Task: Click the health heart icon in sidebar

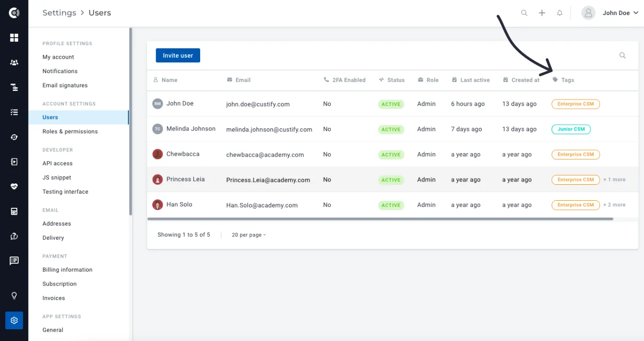Action: (14, 187)
